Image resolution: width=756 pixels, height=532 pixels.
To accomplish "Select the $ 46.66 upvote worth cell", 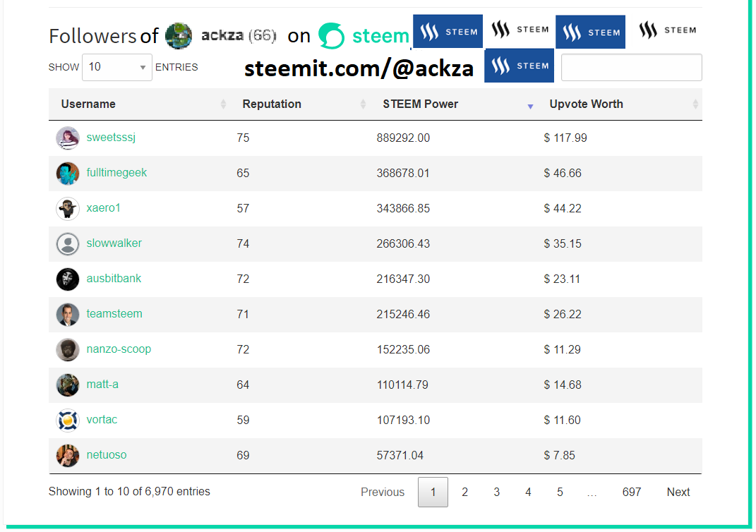I will [x=563, y=173].
